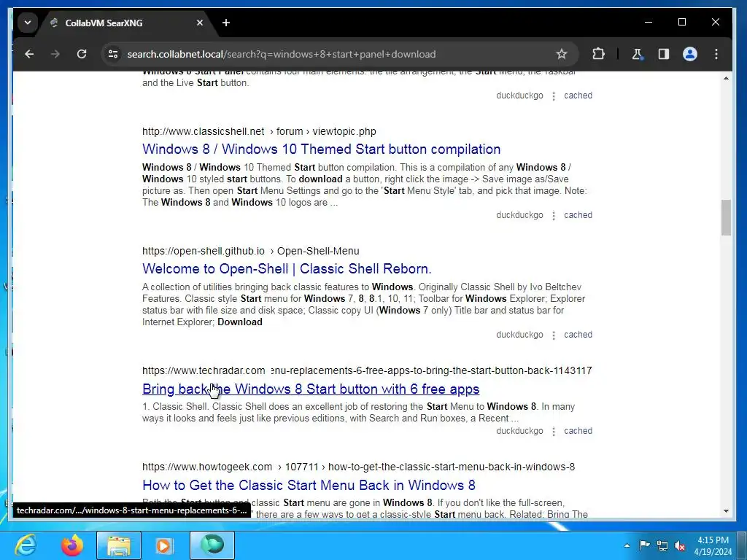Click the page scrollbar down arrow
Image resolution: width=747 pixels, height=560 pixels.
726,511
